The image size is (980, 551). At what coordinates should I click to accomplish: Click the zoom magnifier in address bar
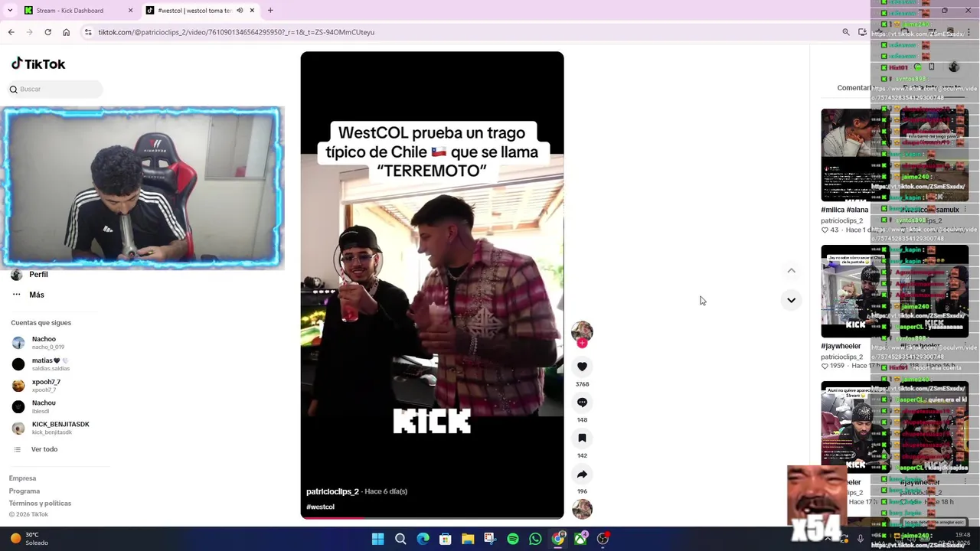pyautogui.click(x=846, y=32)
